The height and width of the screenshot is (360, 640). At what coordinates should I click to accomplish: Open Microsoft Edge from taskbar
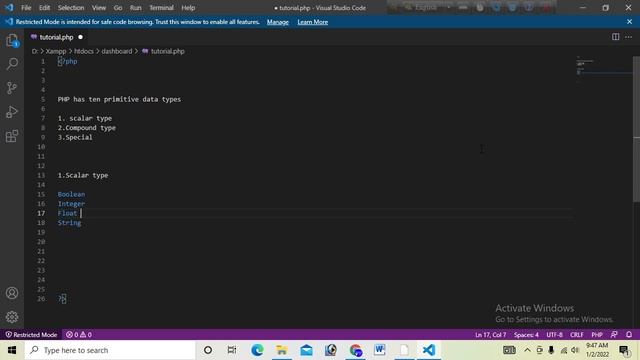(257, 350)
